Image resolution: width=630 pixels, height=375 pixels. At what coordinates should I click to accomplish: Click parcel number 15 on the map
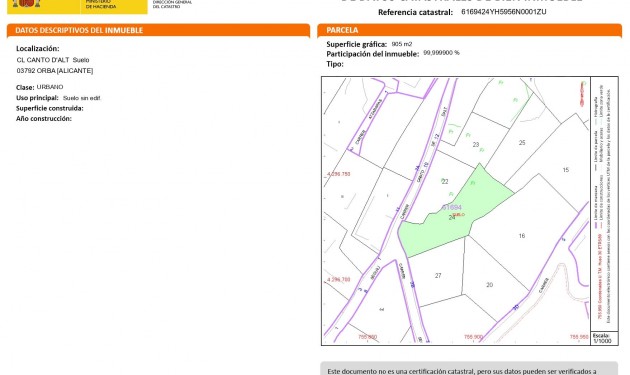coord(566,170)
